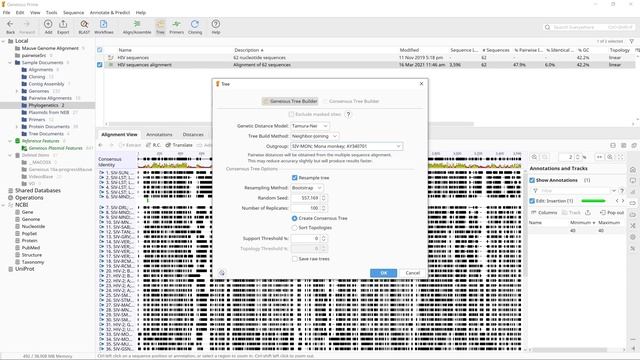This screenshot has height=360, width=640.
Task: Click the help question mark beside Exclude masked sites
Action: click(348, 114)
